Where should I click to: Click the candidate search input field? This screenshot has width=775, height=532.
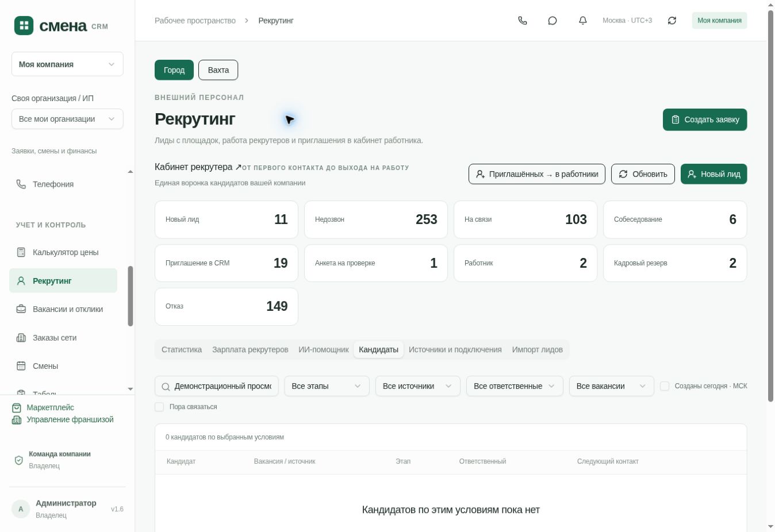[x=217, y=386]
